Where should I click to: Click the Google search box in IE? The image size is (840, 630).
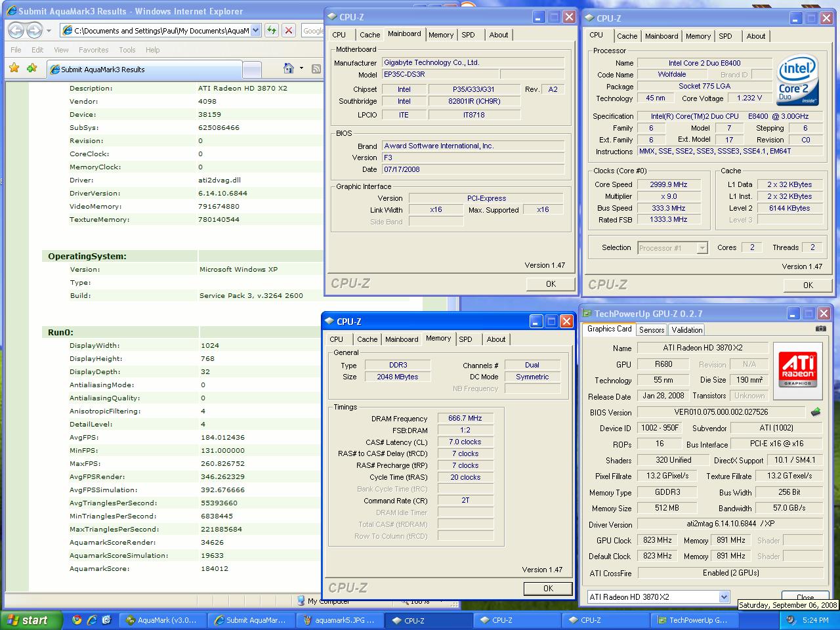point(312,30)
